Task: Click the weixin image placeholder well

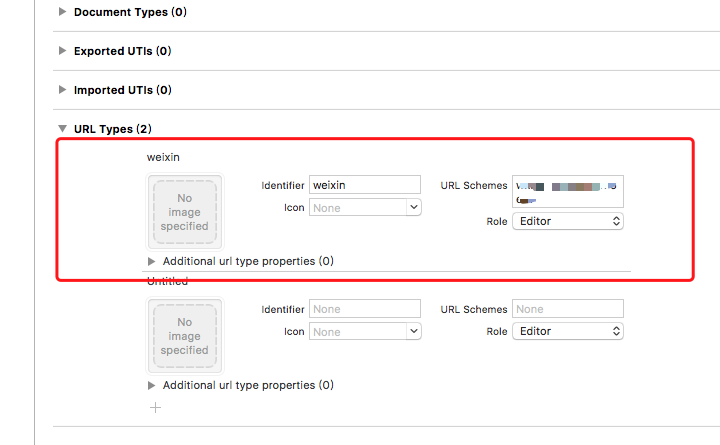Action: click(185, 212)
